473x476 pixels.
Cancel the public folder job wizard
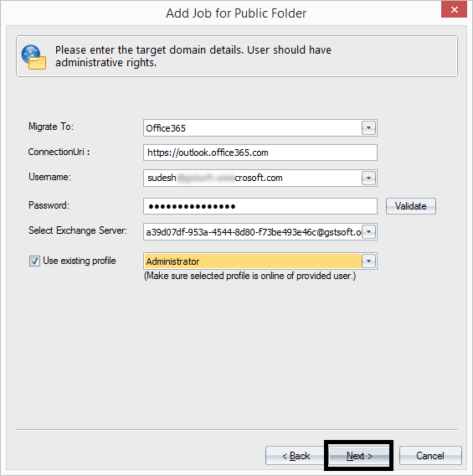click(430, 455)
